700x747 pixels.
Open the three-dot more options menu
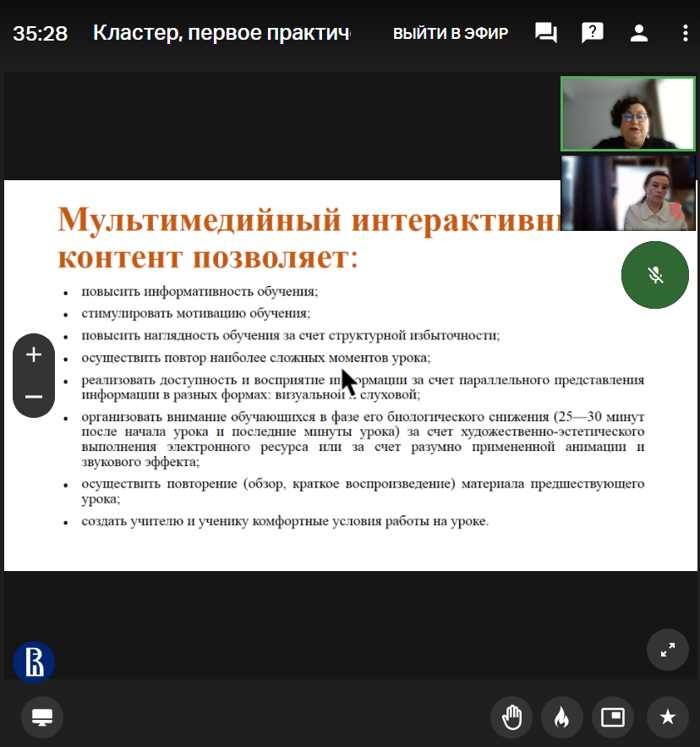pos(685,34)
